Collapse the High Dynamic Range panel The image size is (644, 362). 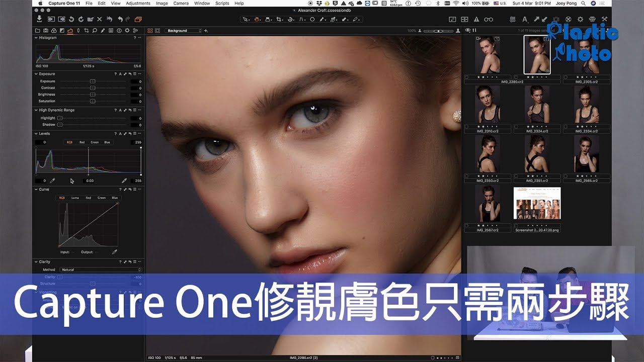36,110
